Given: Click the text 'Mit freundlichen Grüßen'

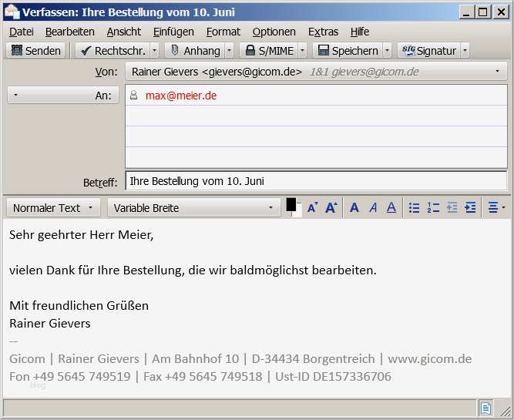Looking at the screenshot, I should tap(79, 306).
